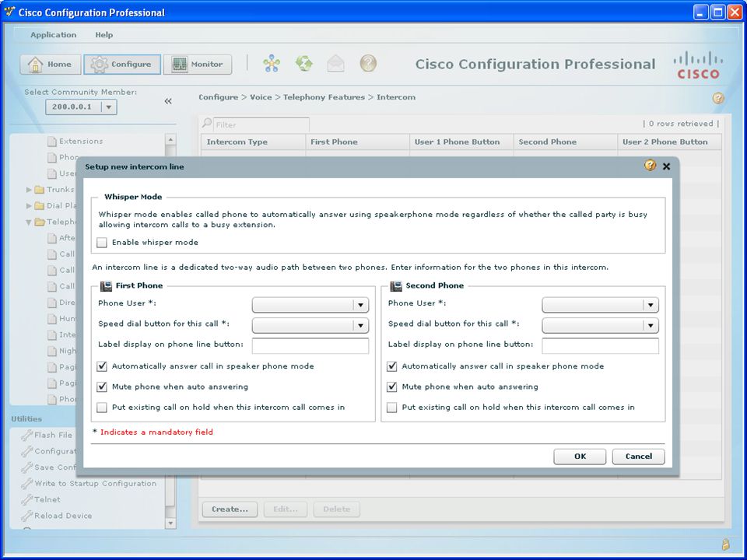Uncheck Second Phone automatically answer in speaker mode

pos(391,366)
